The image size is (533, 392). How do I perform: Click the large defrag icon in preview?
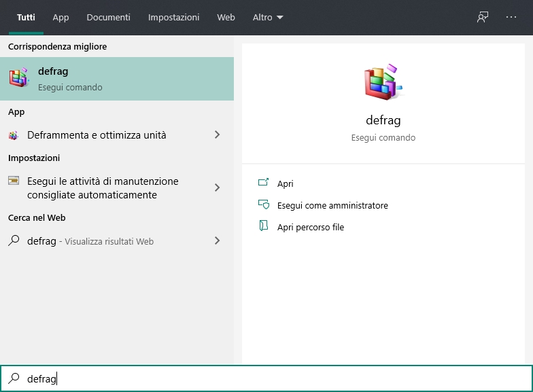tap(383, 82)
